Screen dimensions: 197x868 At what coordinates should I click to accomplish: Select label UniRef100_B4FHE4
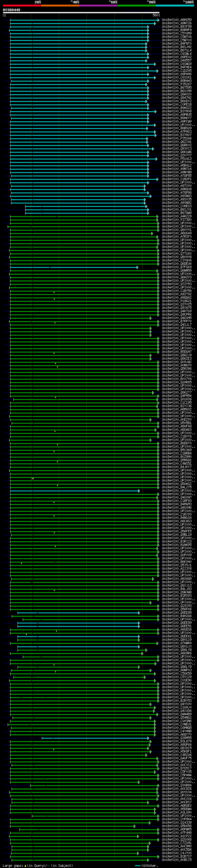coord(177,67)
